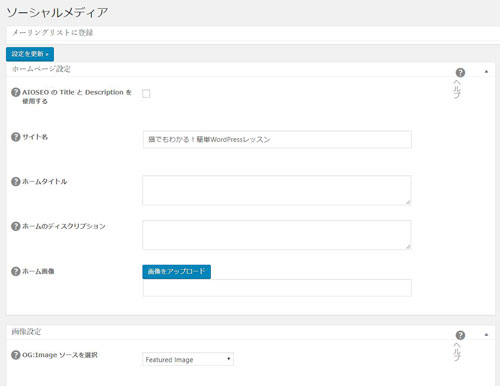Image resolution: width=500 pixels, height=386 pixels.
Task: Click help icon next to サイト名
Action: 16,137
